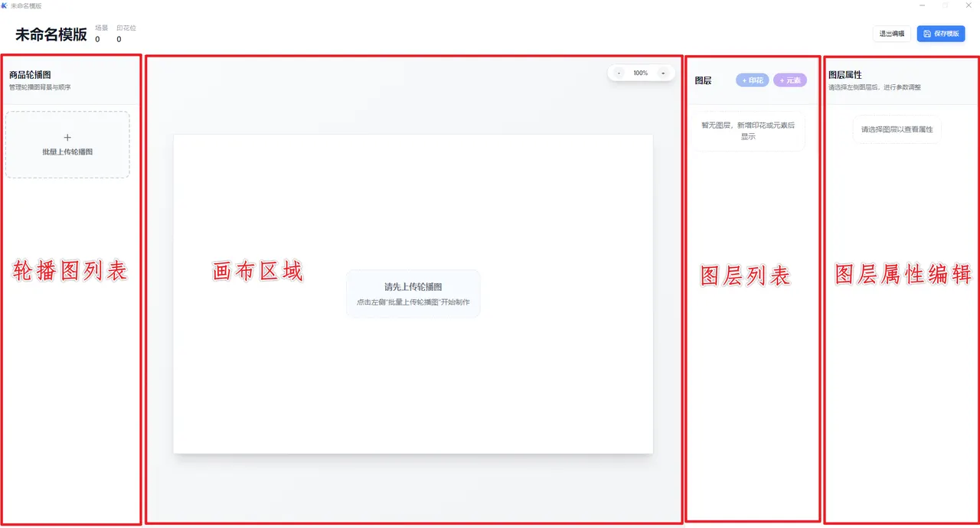This screenshot has height=528, width=980.
Task: Click the + 元素 button to add an element
Action: 790,80
